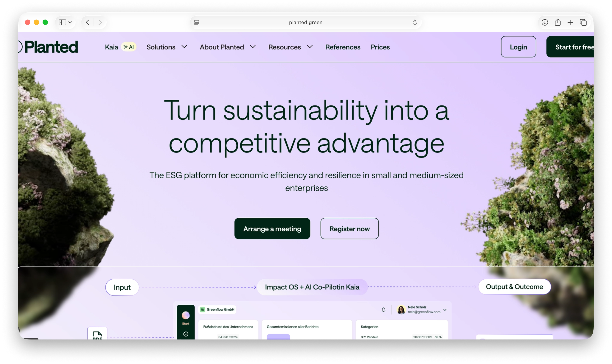Click the notification bell in the dashboard preview
The width and height of the screenshot is (612, 364).
pyautogui.click(x=383, y=310)
